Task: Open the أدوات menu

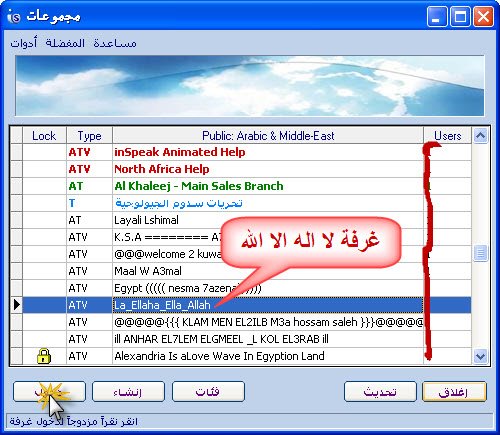Action: pyautogui.click(x=23, y=43)
